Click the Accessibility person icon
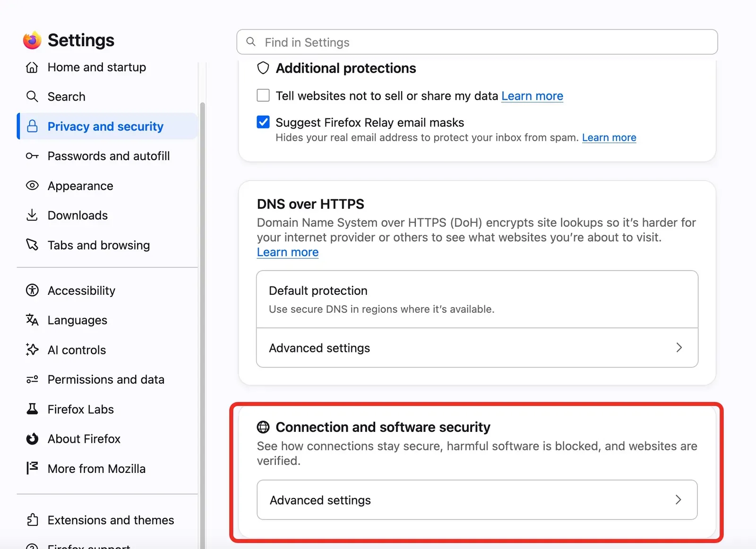 point(32,290)
